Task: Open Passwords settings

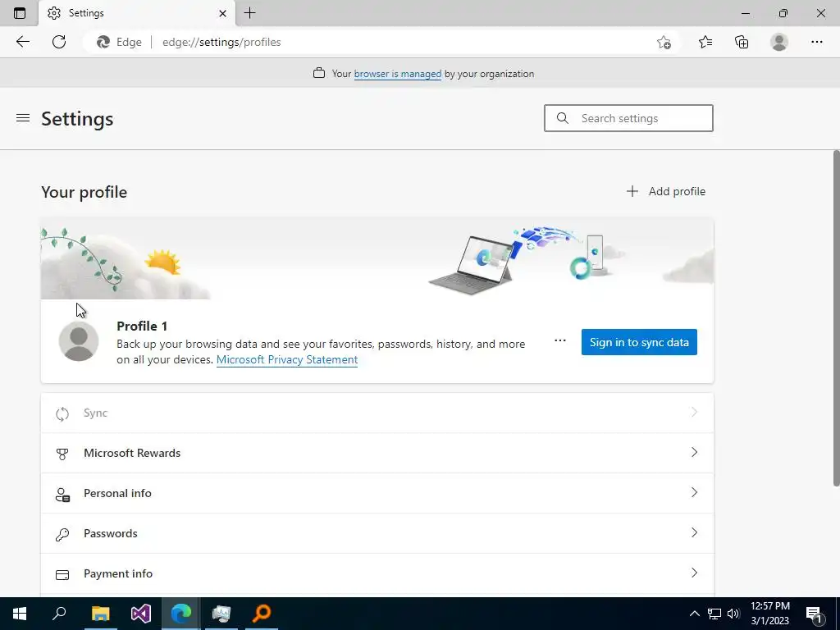Action: [377, 533]
